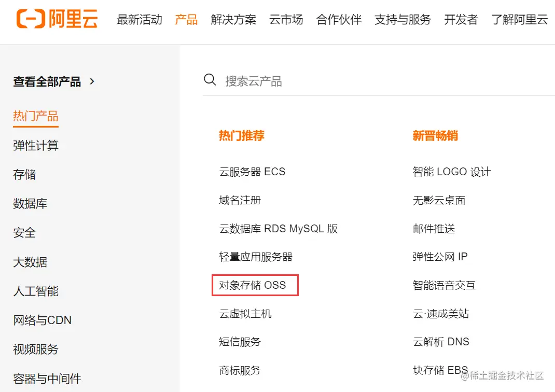Screen dimensions: 555x392
Task: Open 云服务器 ECS product link
Action: click(252, 172)
